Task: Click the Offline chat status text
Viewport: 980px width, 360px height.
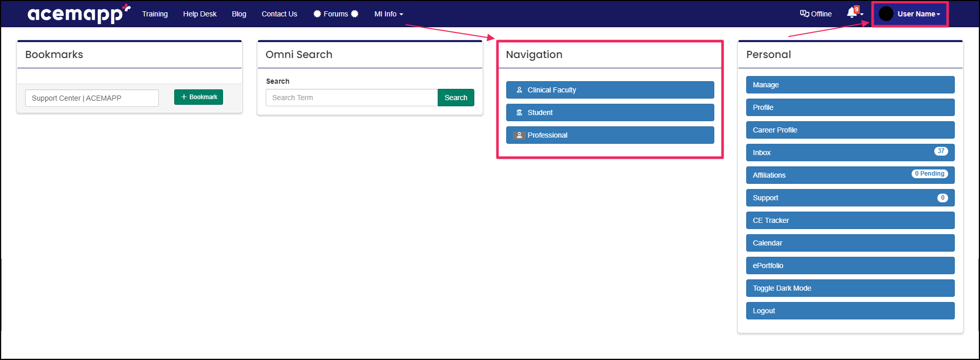Action: pyautogui.click(x=821, y=14)
